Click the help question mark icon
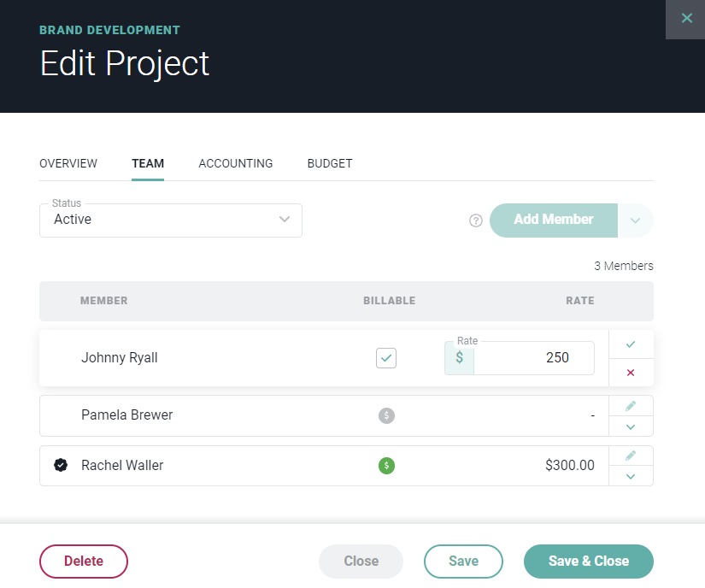Screen dimensions: 705x588 (x=476, y=220)
